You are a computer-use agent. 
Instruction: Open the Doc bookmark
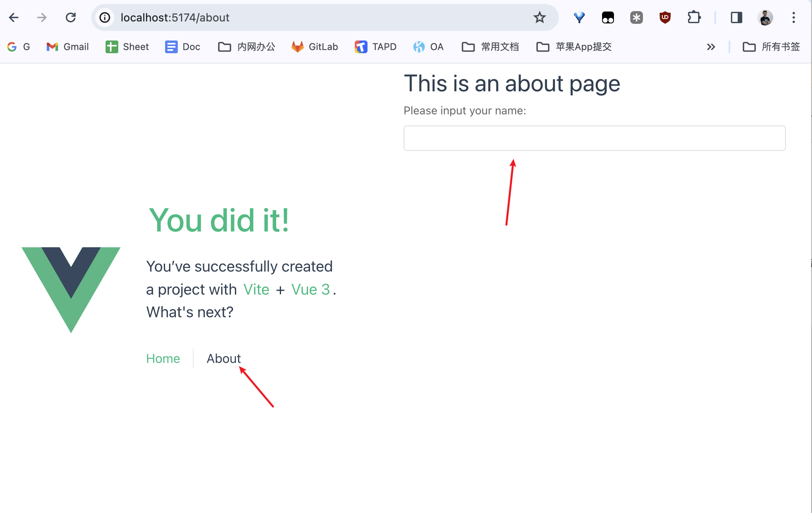[x=183, y=47]
